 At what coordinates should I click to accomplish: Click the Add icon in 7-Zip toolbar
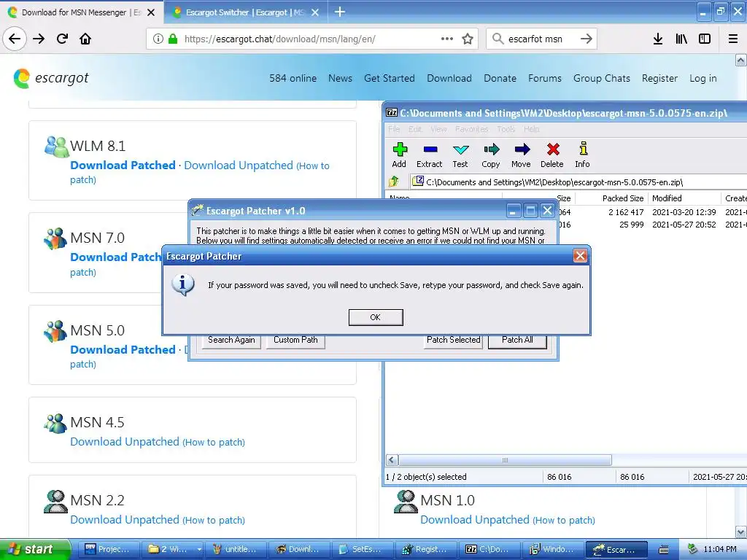(399, 155)
